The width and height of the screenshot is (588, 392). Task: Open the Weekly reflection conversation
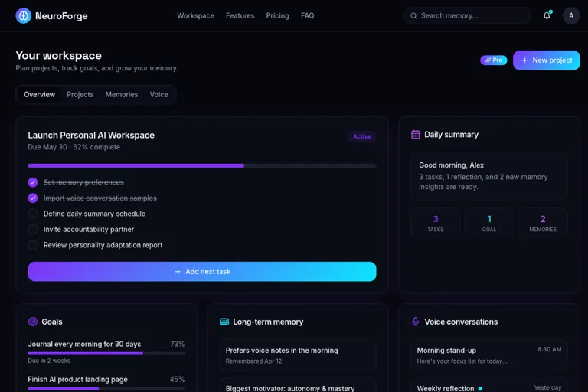(x=489, y=386)
